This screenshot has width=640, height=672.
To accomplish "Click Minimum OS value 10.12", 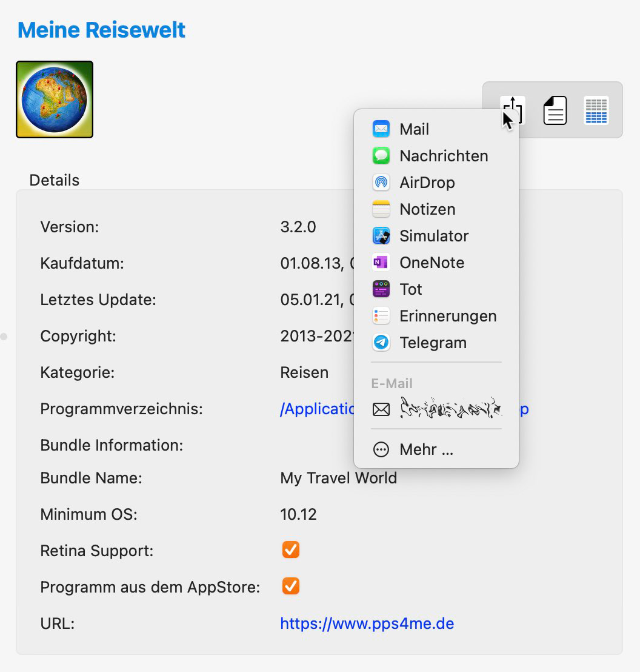I will point(298,514).
